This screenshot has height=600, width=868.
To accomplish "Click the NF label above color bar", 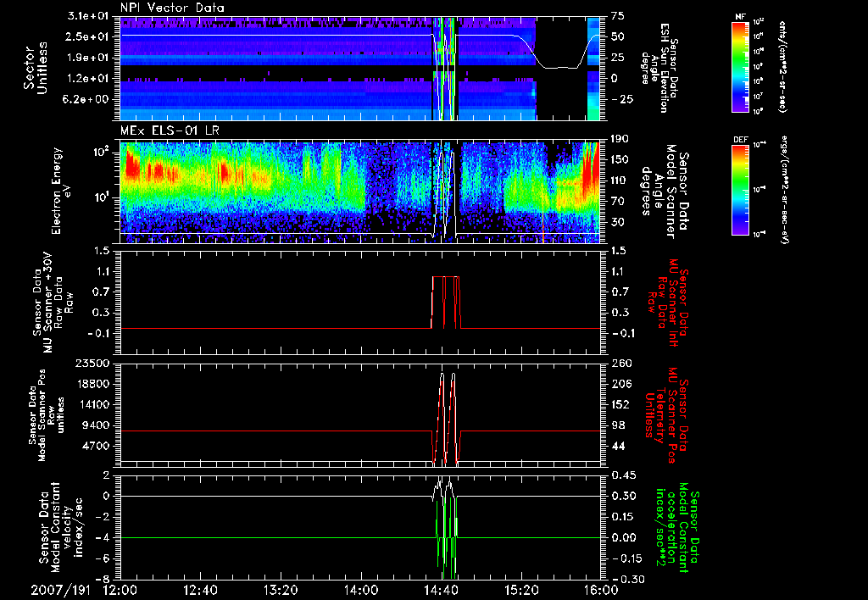I will coord(740,17).
